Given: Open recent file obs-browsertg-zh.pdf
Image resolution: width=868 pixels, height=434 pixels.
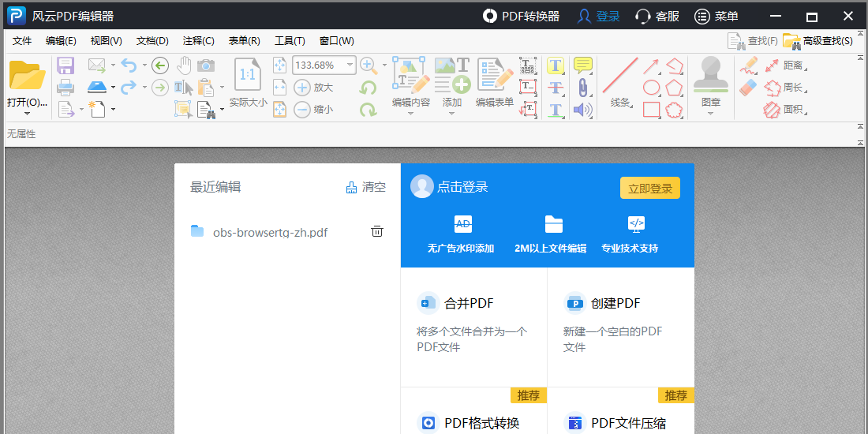Looking at the screenshot, I should (270, 233).
